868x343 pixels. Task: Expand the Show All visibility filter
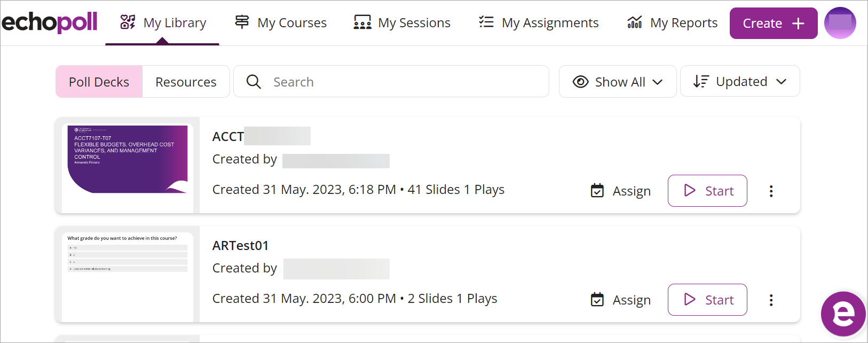coord(618,82)
